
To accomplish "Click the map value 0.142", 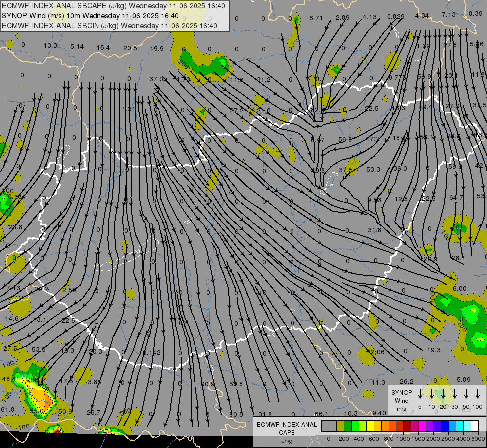I will pyautogui.click(x=152, y=352).
